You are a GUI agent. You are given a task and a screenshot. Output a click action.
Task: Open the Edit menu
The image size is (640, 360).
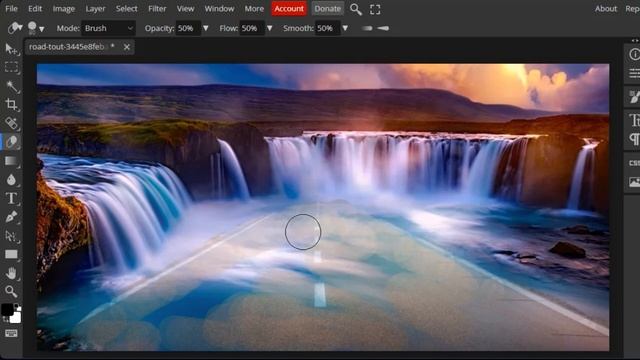pos(35,9)
